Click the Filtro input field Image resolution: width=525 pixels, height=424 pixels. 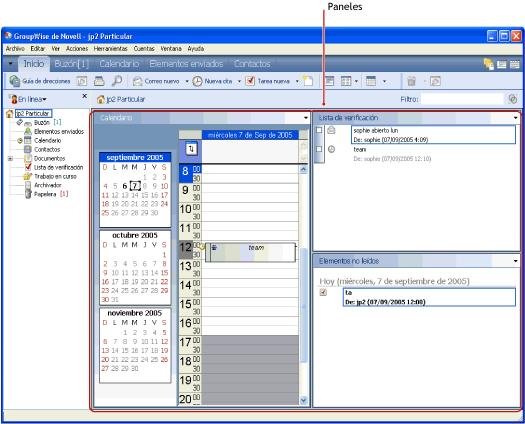click(462, 99)
